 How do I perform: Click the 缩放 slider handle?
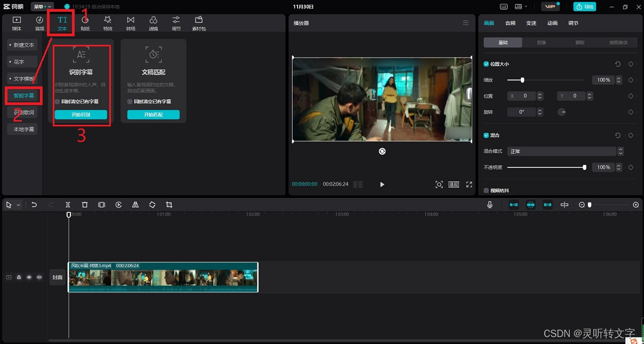pos(522,80)
